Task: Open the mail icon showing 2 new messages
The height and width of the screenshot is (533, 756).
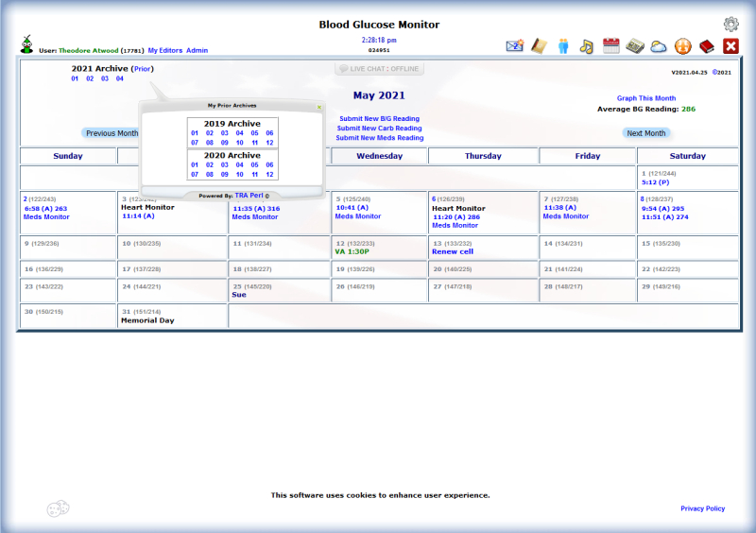Action: click(514, 46)
